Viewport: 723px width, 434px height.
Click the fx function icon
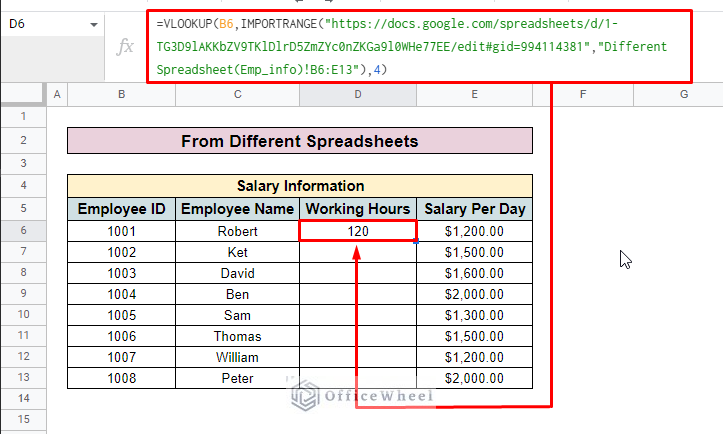click(x=125, y=47)
